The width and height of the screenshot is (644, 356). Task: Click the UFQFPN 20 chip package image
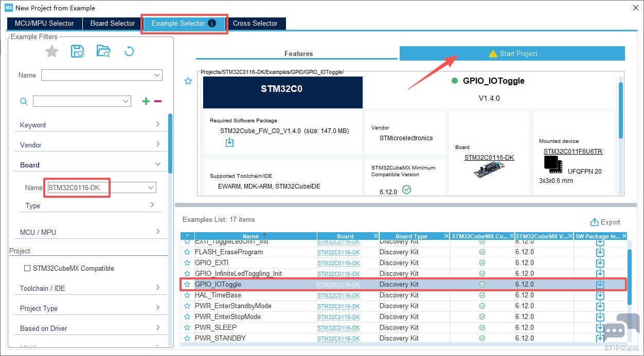click(553, 164)
